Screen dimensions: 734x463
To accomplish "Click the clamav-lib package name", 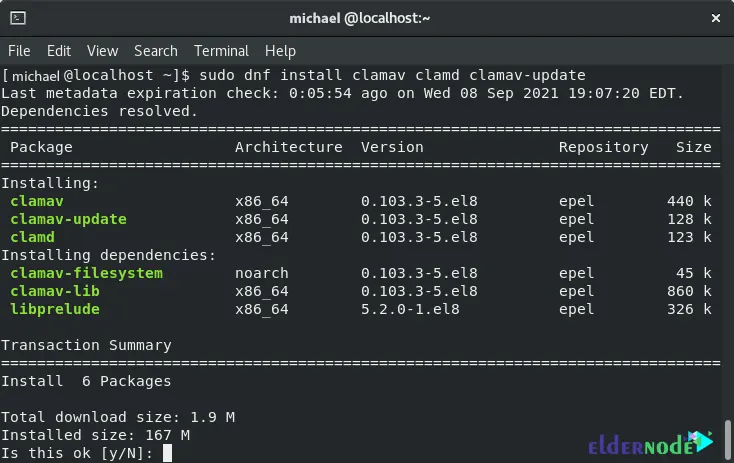I will (x=55, y=291).
